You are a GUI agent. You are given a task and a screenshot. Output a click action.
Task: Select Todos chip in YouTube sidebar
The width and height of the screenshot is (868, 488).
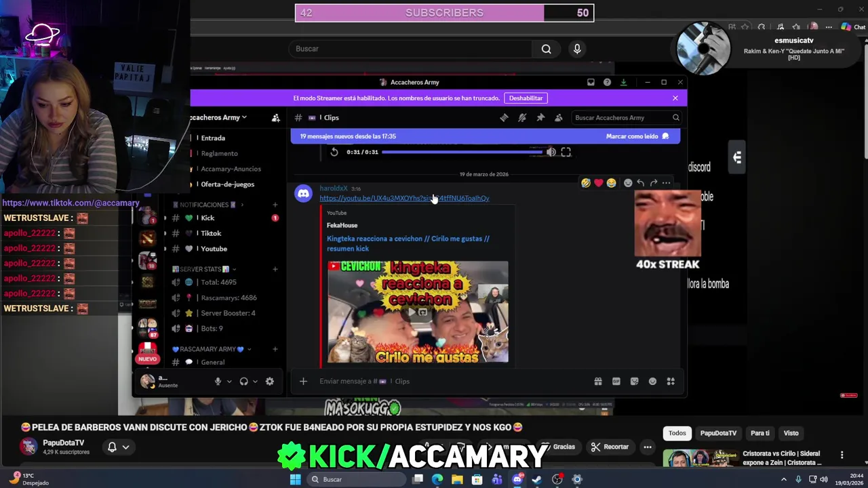click(677, 433)
